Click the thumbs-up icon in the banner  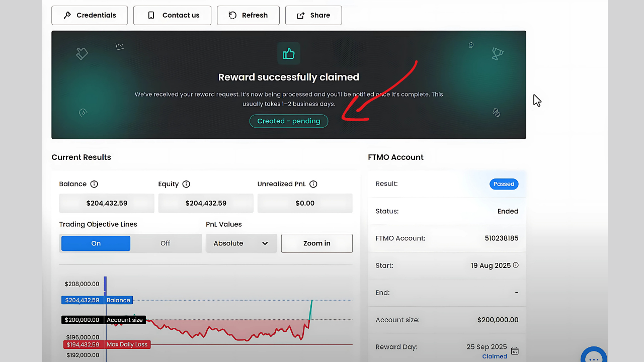coord(289,54)
